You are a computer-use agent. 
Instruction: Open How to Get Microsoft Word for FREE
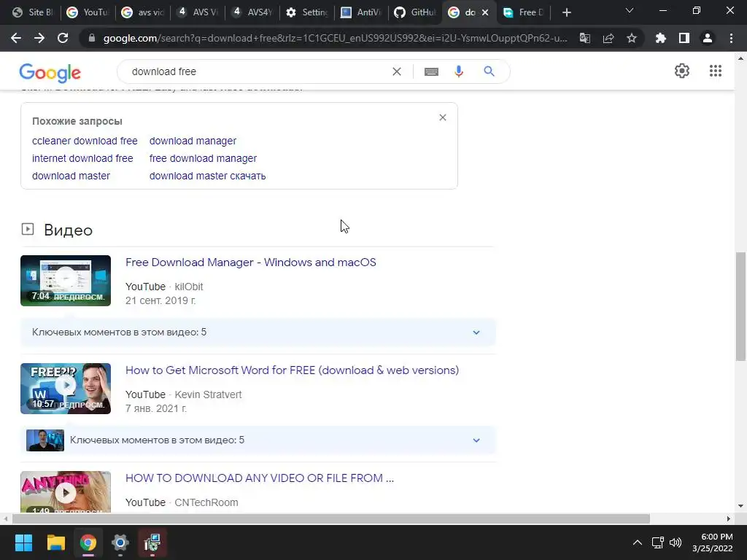pos(292,370)
